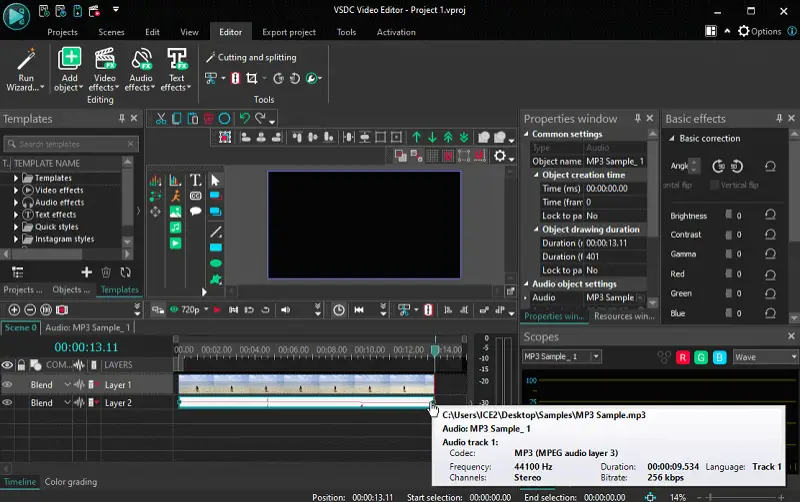Click the Cut scissors icon above preview
This screenshot has width=800, height=502.
point(161,118)
